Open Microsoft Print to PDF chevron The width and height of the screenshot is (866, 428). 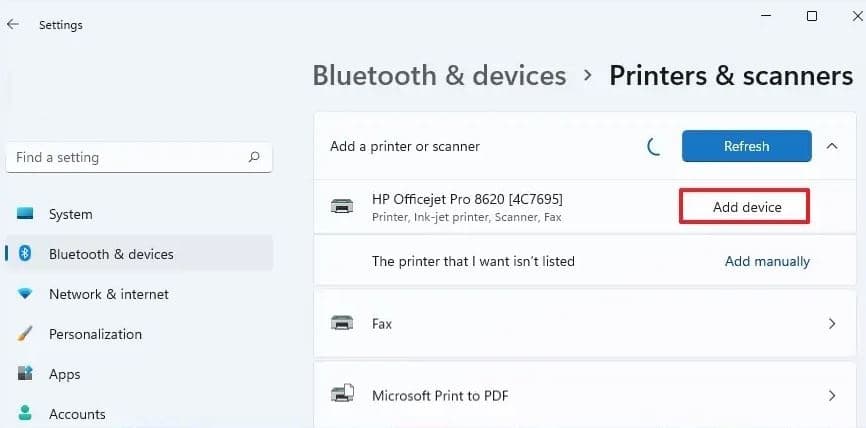pos(832,395)
